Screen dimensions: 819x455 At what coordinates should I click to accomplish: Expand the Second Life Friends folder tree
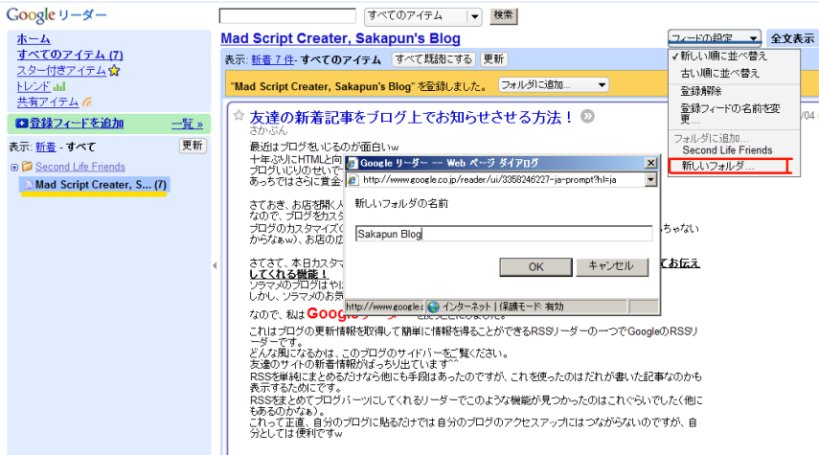pyautogui.click(x=14, y=167)
